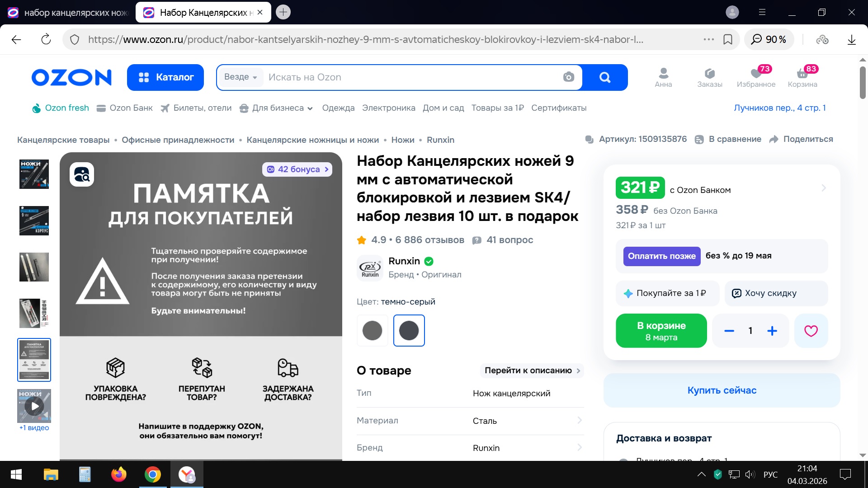This screenshot has height=488, width=868.
Task: Click the Купить сейчас button
Action: coord(722,390)
